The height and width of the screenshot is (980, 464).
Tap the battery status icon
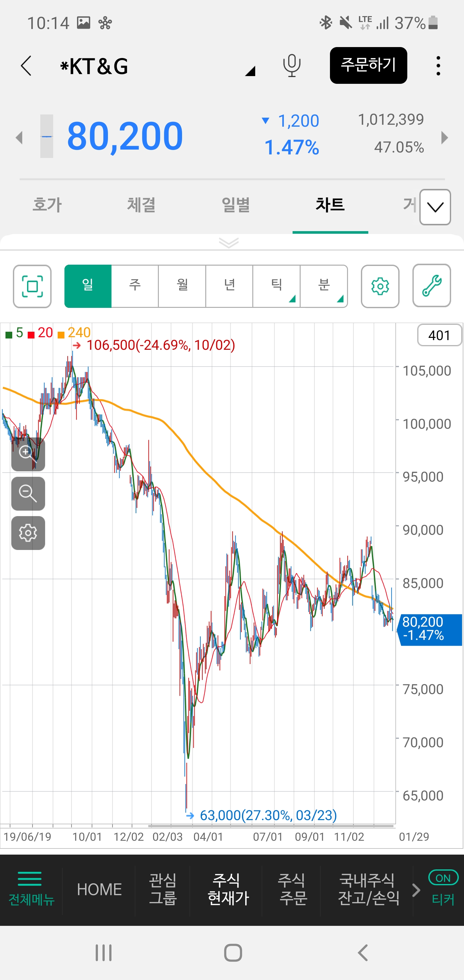point(433,23)
